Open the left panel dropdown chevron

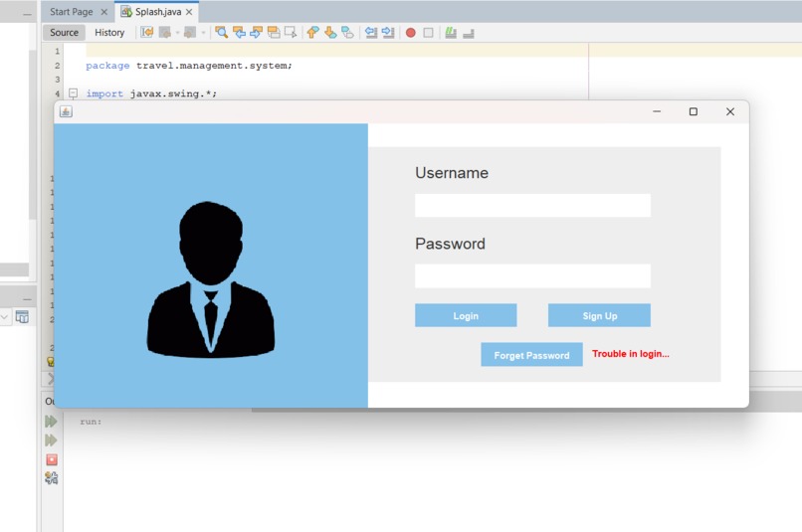click(x=5, y=317)
